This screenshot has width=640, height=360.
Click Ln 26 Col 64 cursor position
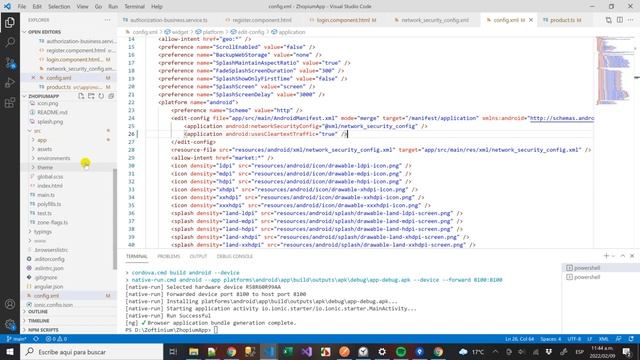519,339
